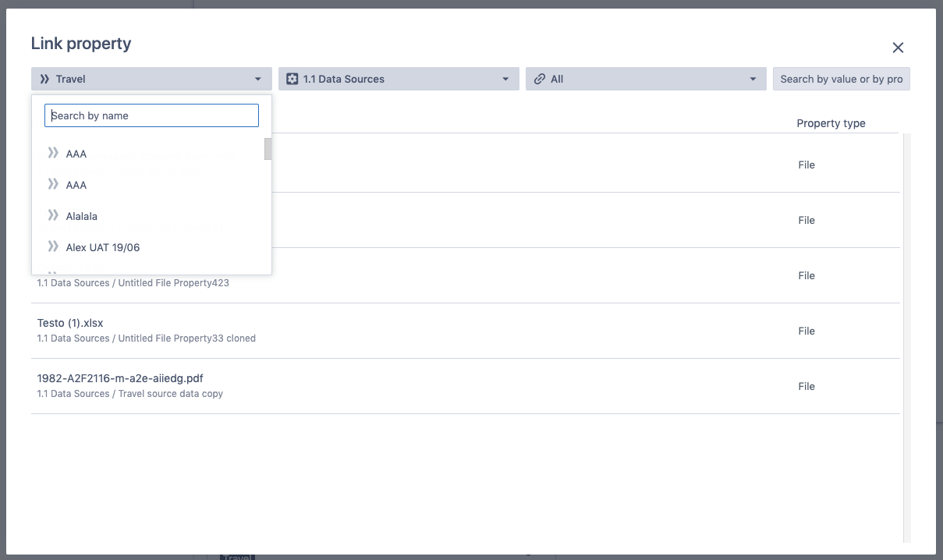Click the link icon in the All filter

(x=539, y=79)
